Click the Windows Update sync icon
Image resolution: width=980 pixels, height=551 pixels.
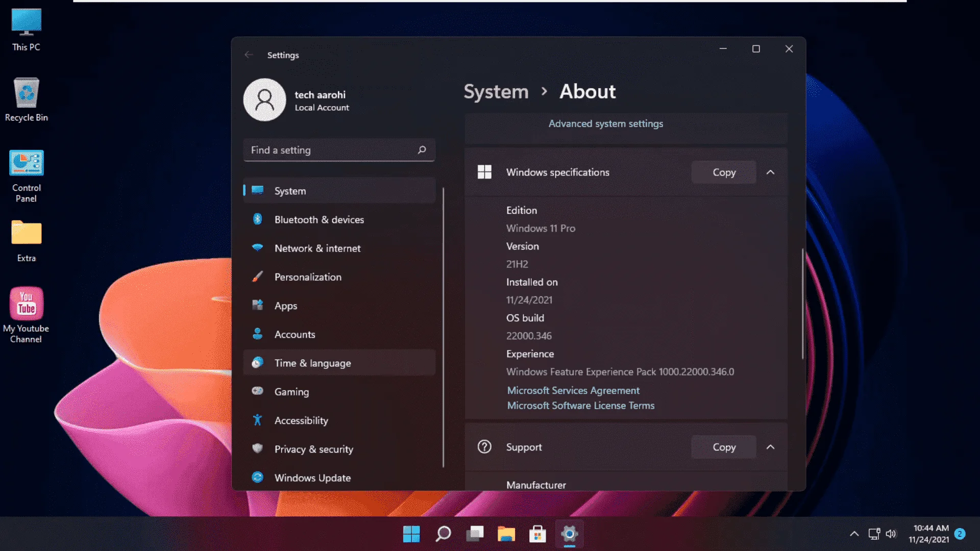coord(258,477)
